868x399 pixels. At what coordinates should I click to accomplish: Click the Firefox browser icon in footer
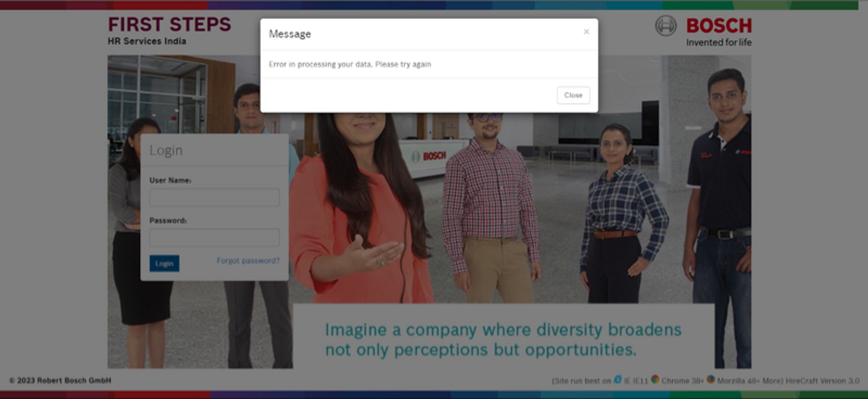point(710,380)
